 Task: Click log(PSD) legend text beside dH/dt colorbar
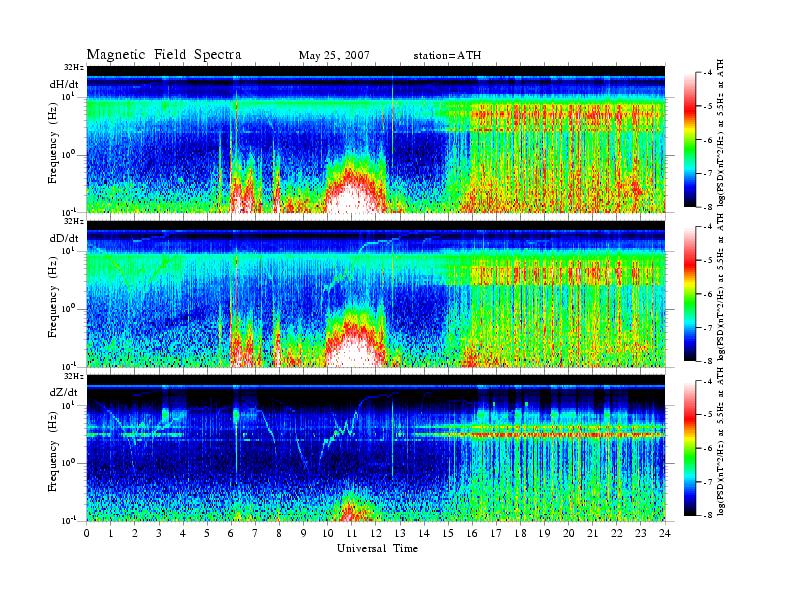(721, 134)
